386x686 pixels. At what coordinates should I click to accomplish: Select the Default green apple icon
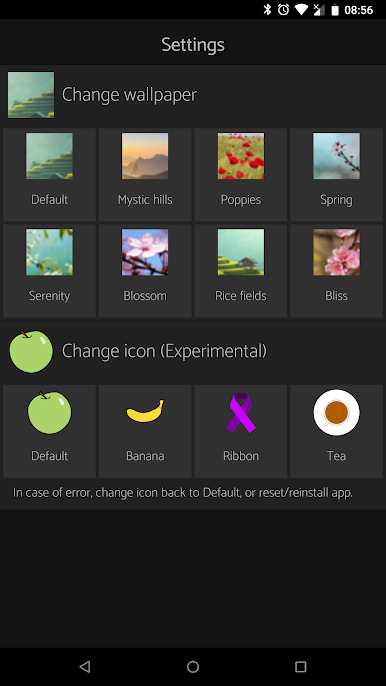click(49, 431)
